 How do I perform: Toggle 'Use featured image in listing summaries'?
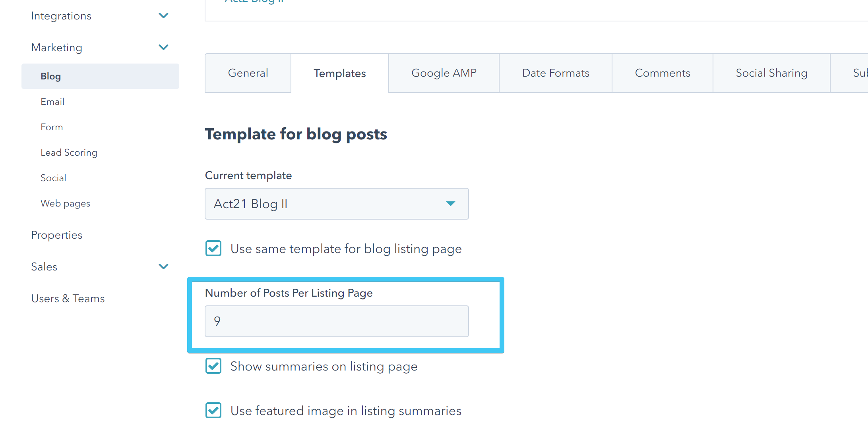[x=213, y=410]
